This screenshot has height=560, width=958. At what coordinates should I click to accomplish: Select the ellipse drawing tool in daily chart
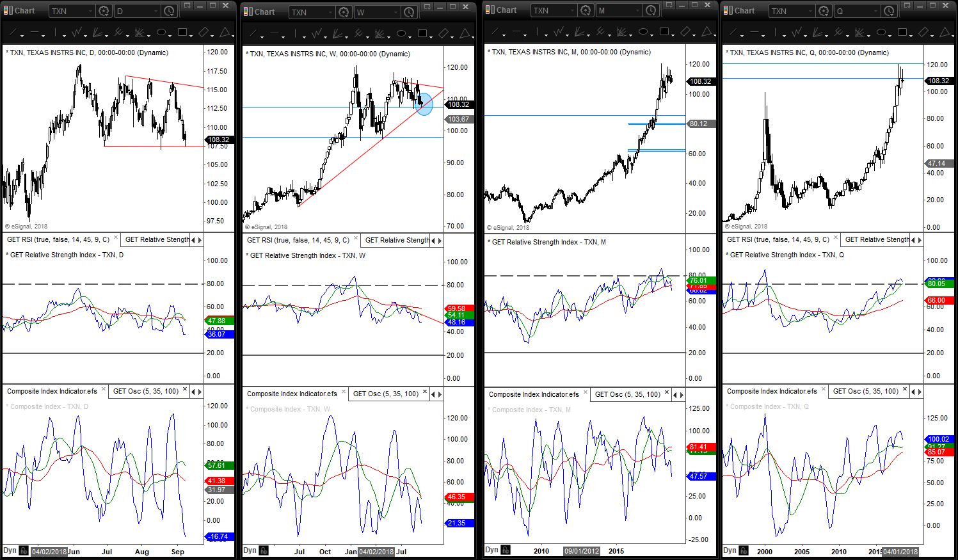161,32
